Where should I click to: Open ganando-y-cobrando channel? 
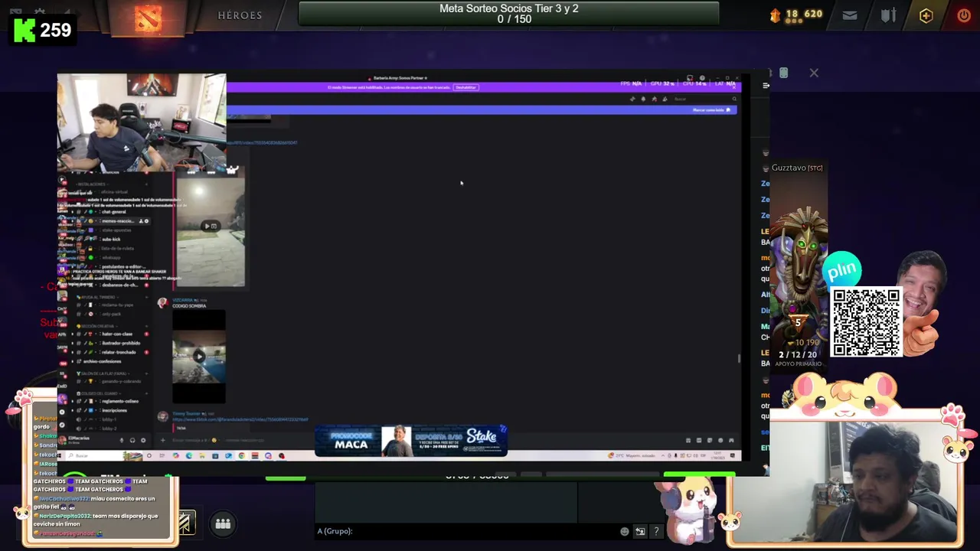(x=122, y=381)
